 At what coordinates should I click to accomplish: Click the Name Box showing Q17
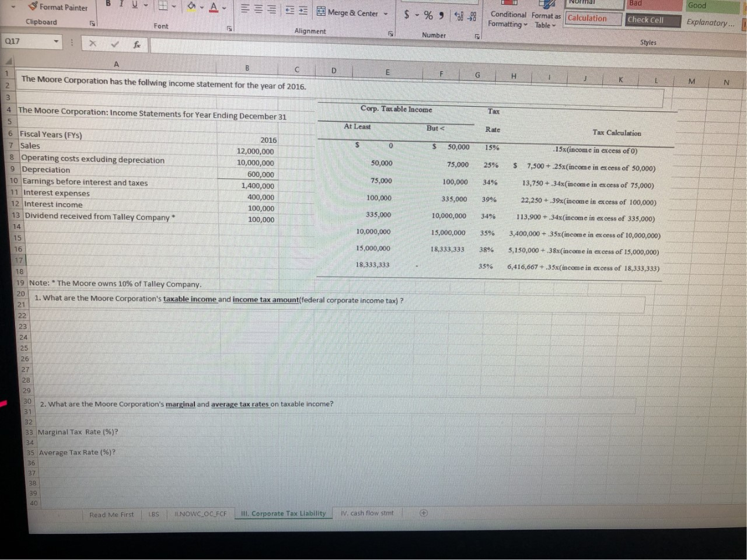tap(26, 41)
